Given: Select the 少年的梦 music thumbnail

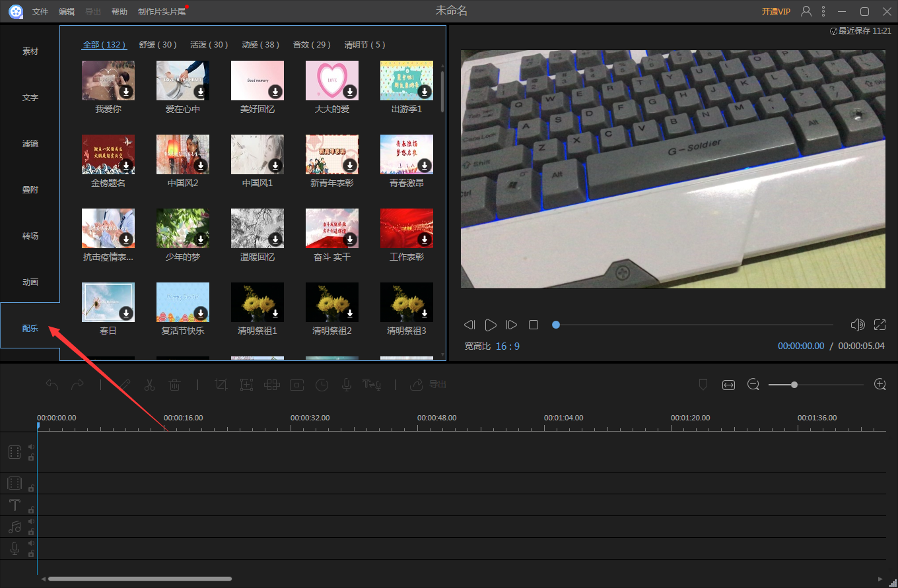Looking at the screenshot, I should click(x=182, y=228).
